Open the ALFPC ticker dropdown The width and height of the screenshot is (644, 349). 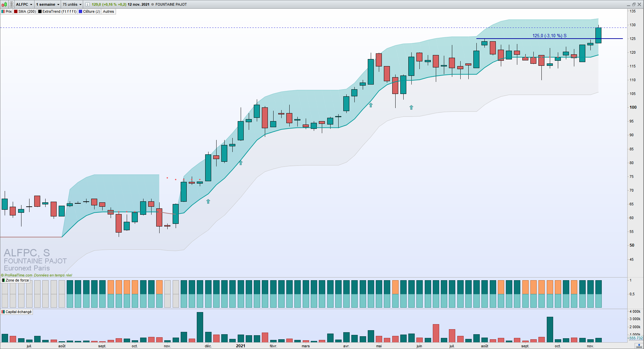tap(24, 4)
